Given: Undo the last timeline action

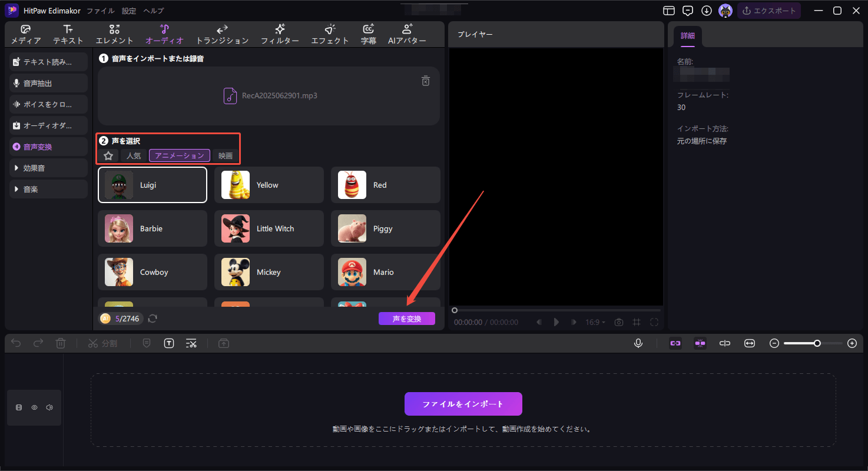Looking at the screenshot, I should (x=16, y=343).
